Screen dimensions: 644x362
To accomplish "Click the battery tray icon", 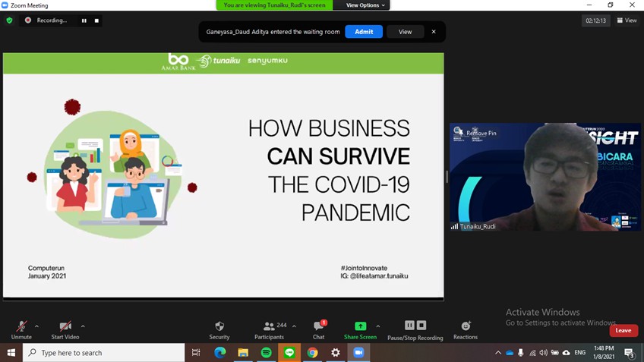I will pos(555,353).
